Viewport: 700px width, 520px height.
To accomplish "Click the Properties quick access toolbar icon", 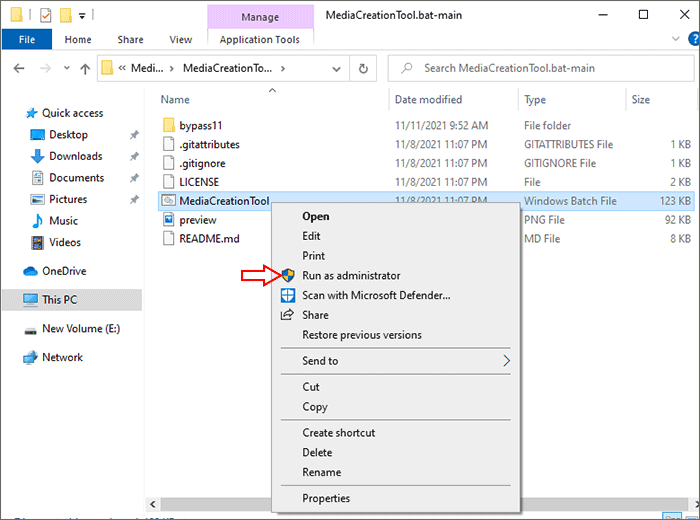I will (46, 16).
